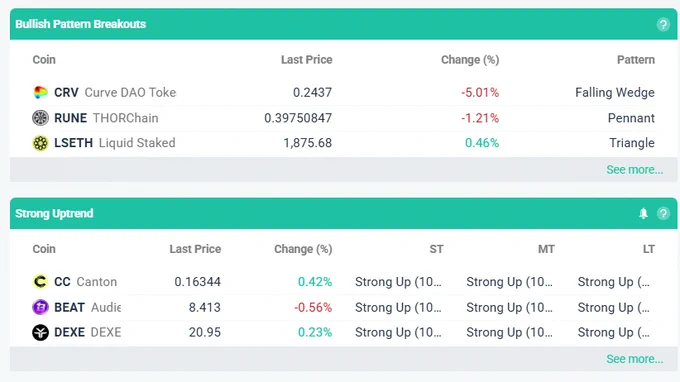This screenshot has width=680, height=382.
Task: Open the RUNE THORChain row
Action: point(343,118)
